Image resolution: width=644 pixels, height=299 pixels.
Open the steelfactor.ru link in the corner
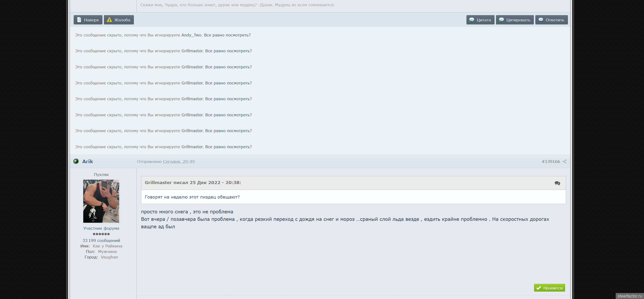coord(629,296)
